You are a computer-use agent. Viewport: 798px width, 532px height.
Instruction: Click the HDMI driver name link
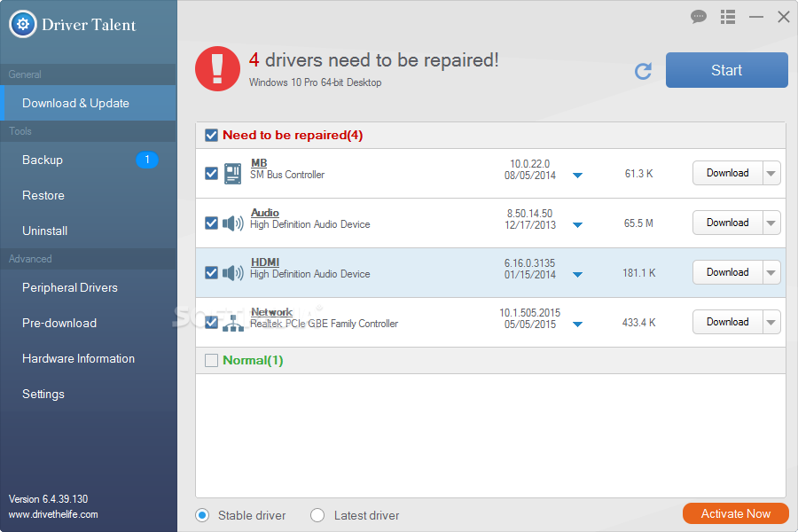pyautogui.click(x=264, y=262)
